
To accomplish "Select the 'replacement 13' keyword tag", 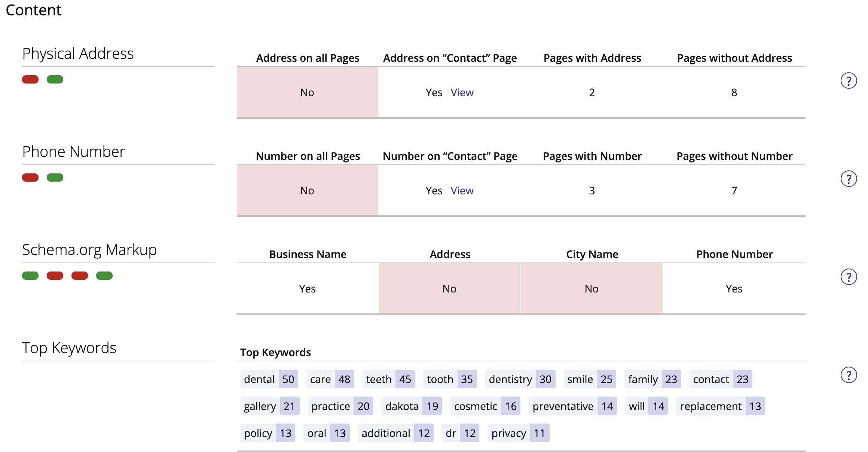I will pyautogui.click(x=721, y=406).
